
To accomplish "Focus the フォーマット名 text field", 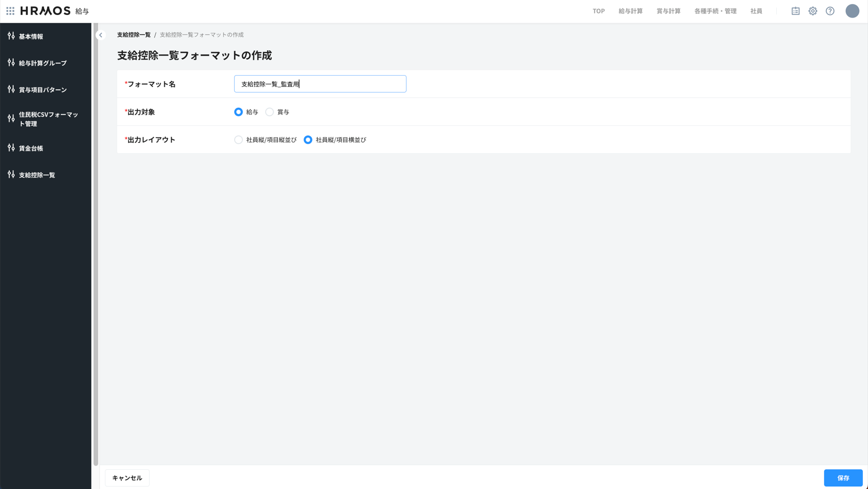I will [320, 84].
